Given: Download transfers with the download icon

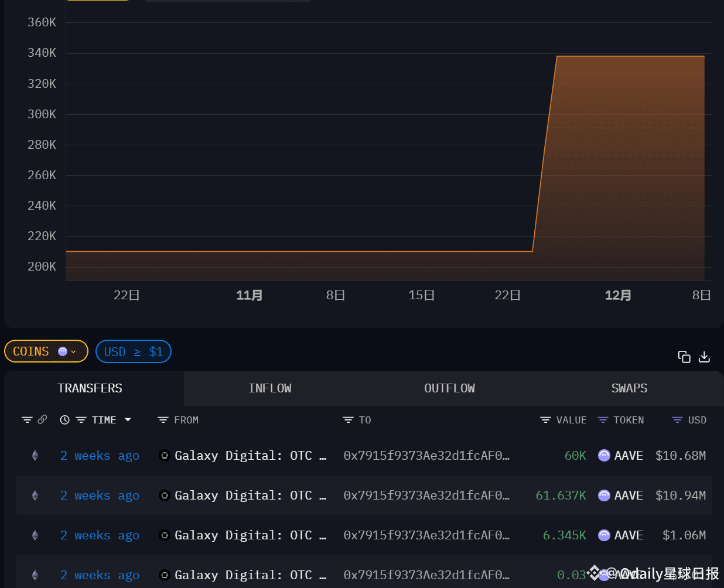Looking at the screenshot, I should (704, 357).
